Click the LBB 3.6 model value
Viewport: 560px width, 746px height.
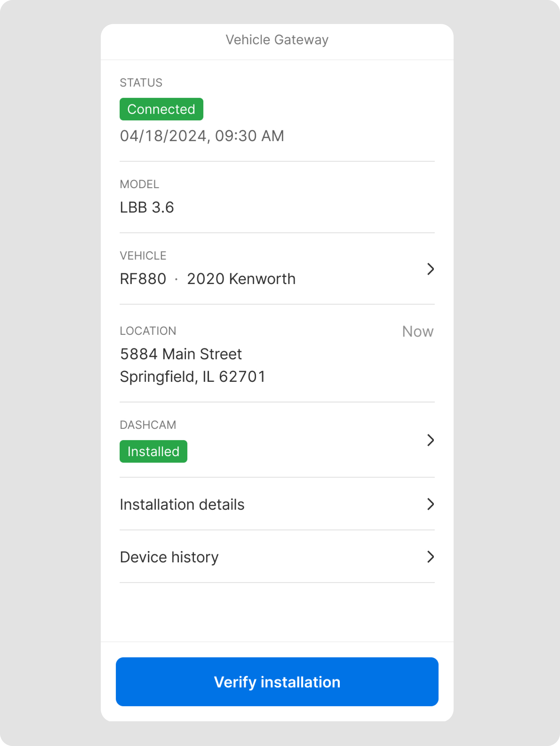147,207
